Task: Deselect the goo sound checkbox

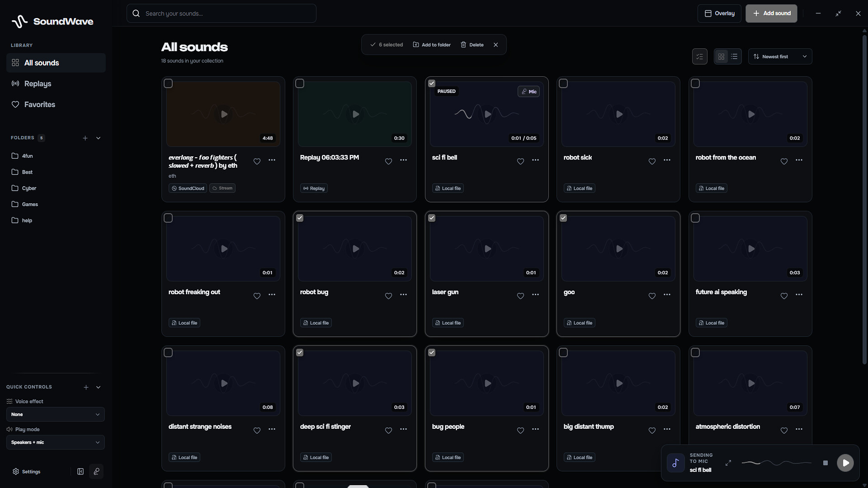Action: (563, 218)
